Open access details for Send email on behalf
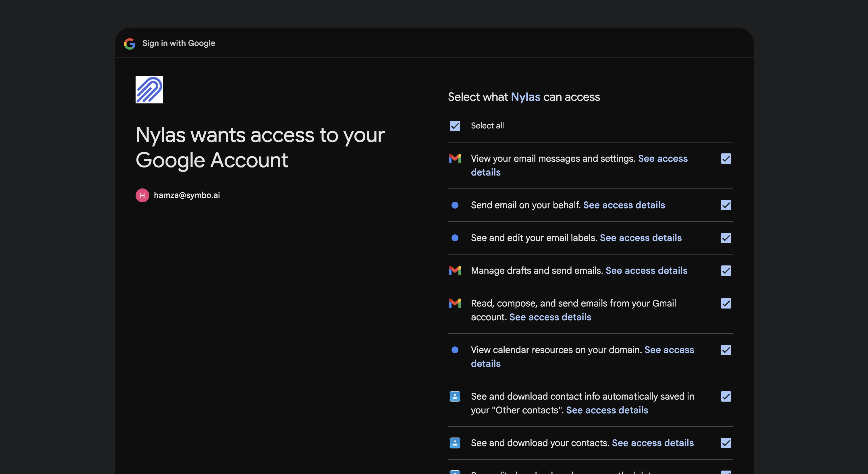Viewport: 868px width, 474px height. (624, 205)
